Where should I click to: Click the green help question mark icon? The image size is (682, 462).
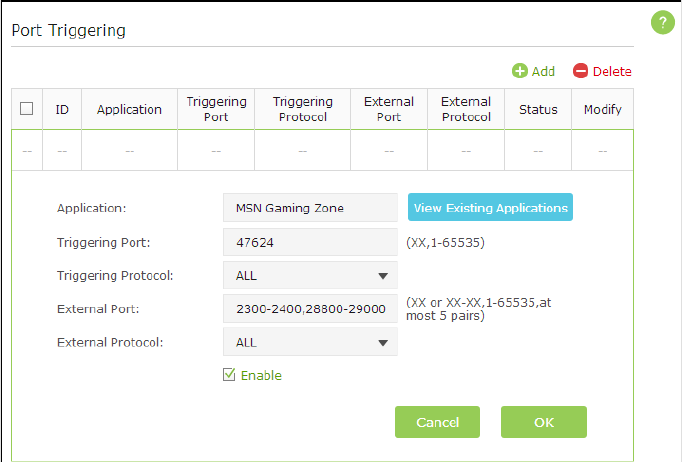pyautogui.click(x=663, y=22)
